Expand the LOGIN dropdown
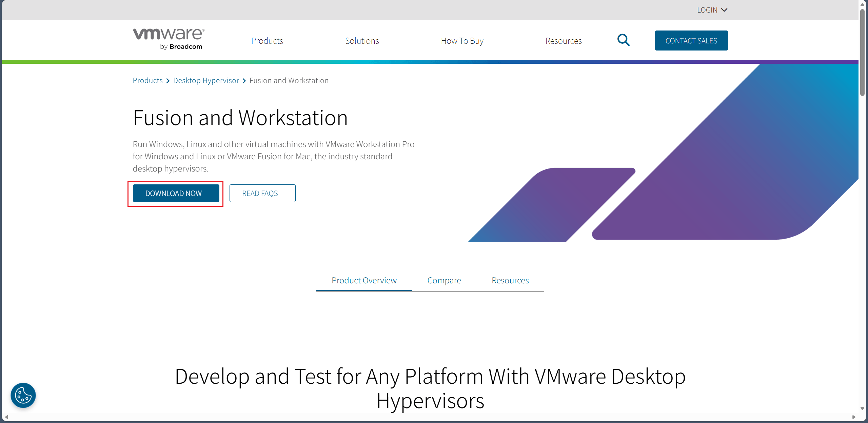 [x=712, y=10]
